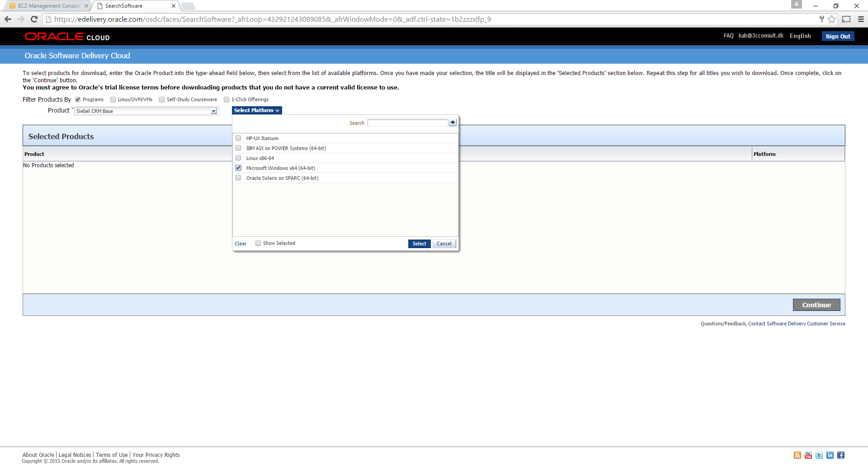Viewport: 868px width, 470px height.
Task: Click the Select button in popup
Action: [x=419, y=244]
